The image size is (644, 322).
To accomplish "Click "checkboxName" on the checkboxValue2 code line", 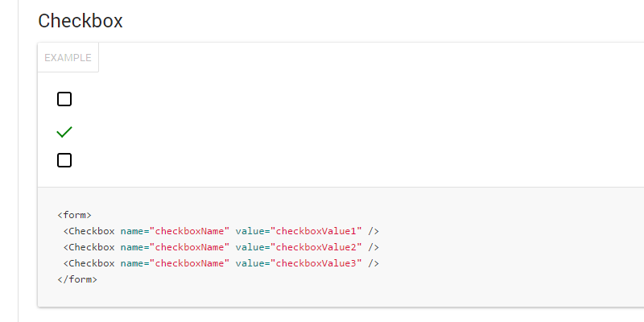I will tap(190, 247).
